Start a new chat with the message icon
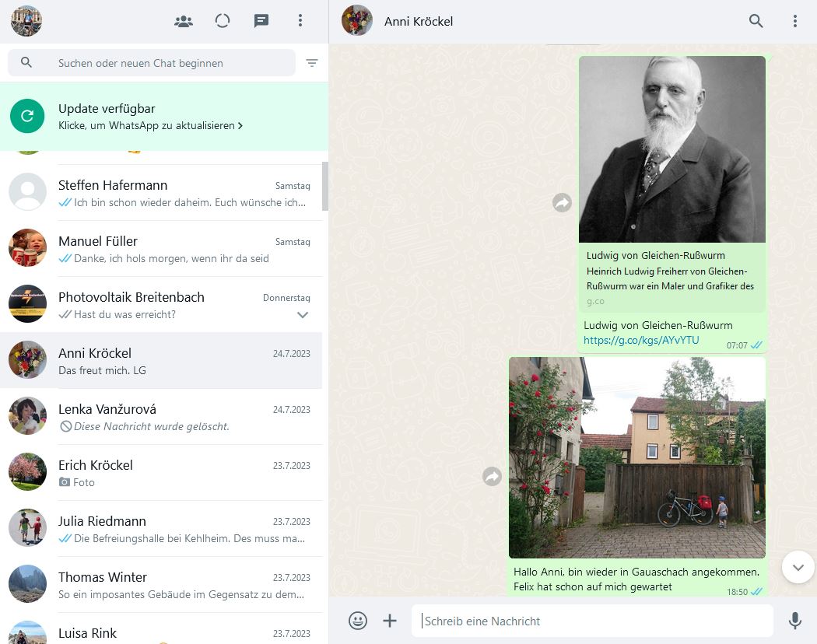Screen dimensions: 817x644 (x=261, y=21)
